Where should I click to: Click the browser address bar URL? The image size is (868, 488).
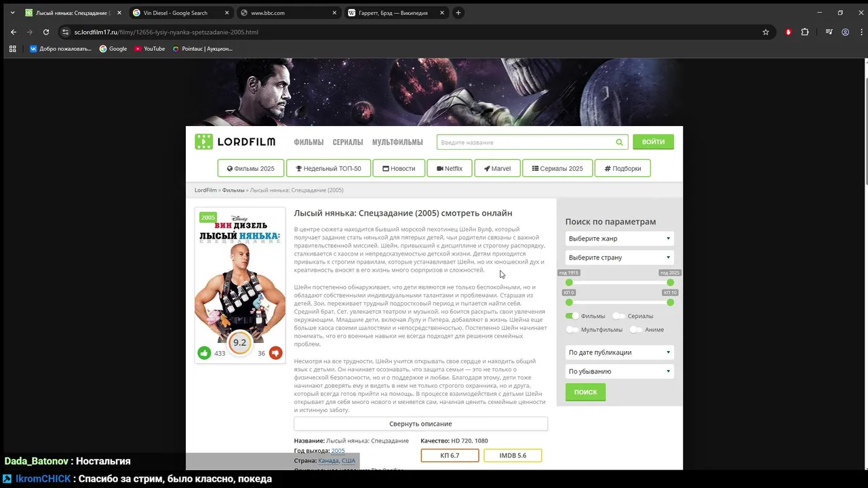[x=166, y=32]
